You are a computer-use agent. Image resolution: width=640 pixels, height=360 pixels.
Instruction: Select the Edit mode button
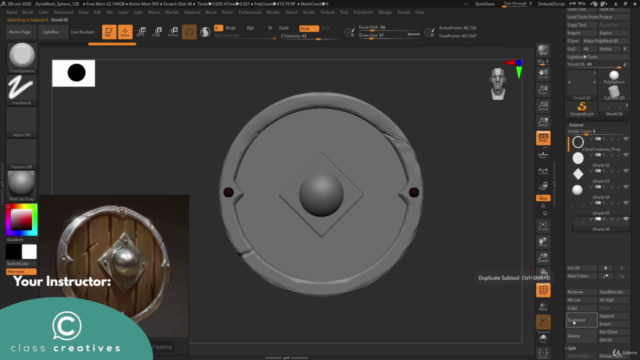[109, 32]
